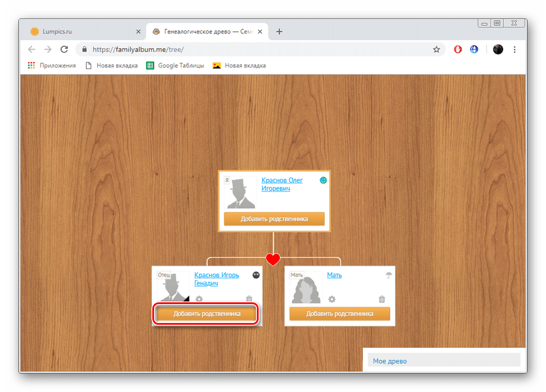
Task: Click the red heart connector icon
Action: click(x=273, y=259)
